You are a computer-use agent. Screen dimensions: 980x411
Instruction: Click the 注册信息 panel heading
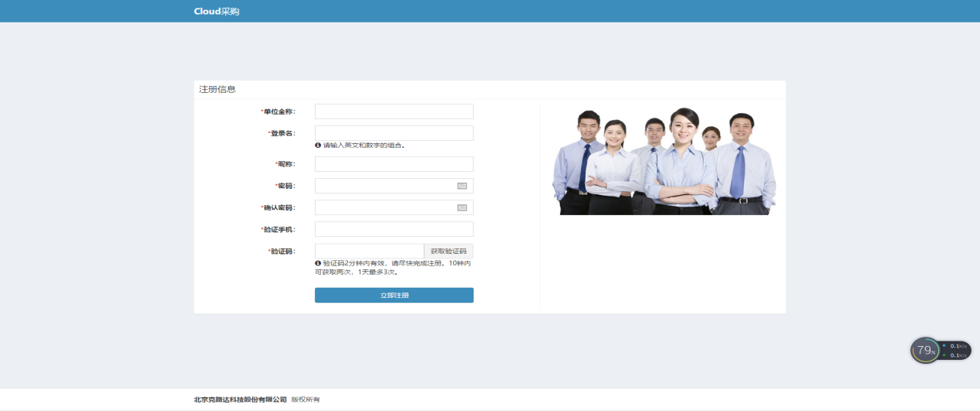217,90
